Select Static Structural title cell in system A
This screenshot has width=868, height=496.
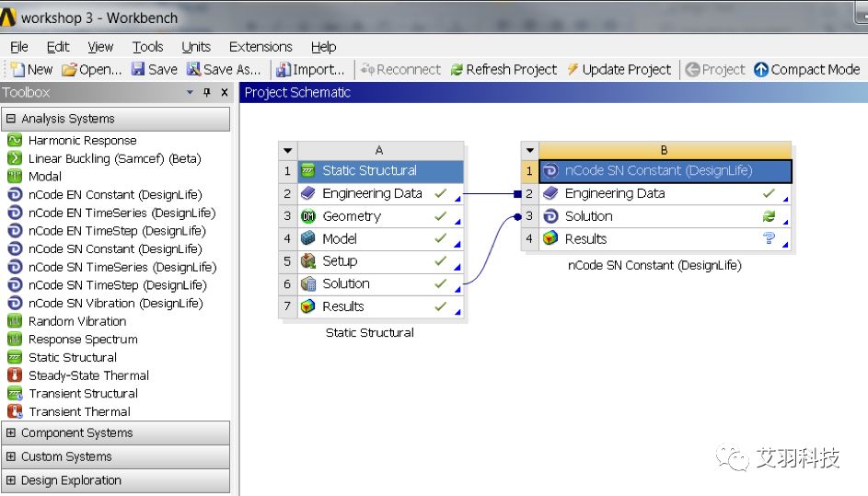pyautogui.click(x=381, y=170)
